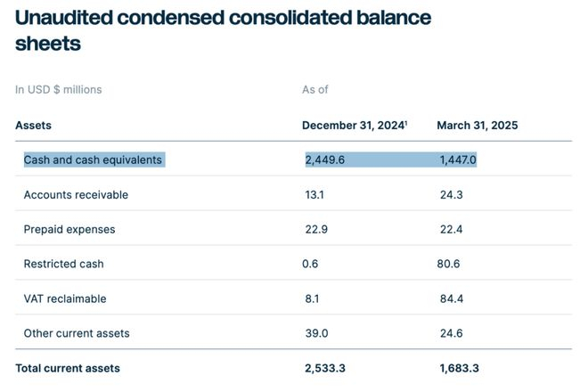Click the Total current assets row label
Image resolution: width=588 pixels, height=392 pixels.
click(68, 368)
